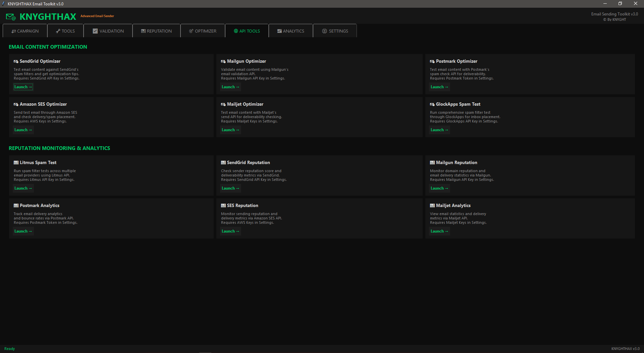This screenshot has height=353, width=644.
Task: Click the SendGrid Optimizer card title
Action: tap(40, 61)
